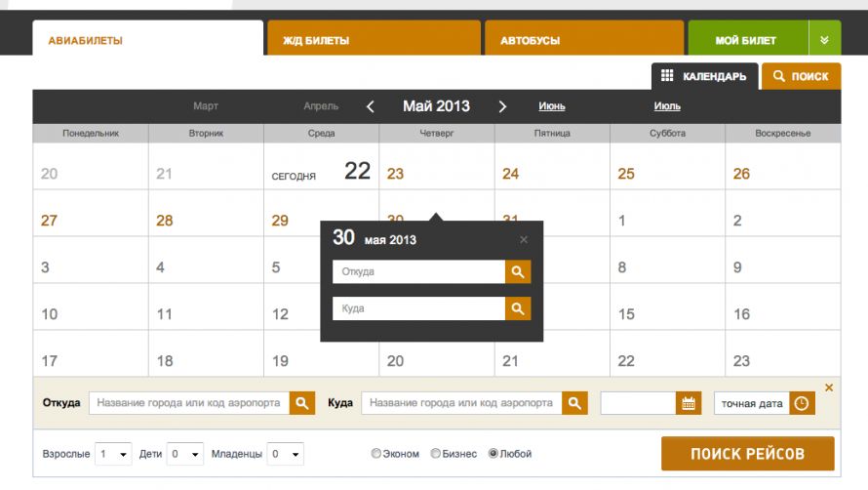Open the Дети passenger count dropdown
The image size is (868, 490).
pos(185,454)
